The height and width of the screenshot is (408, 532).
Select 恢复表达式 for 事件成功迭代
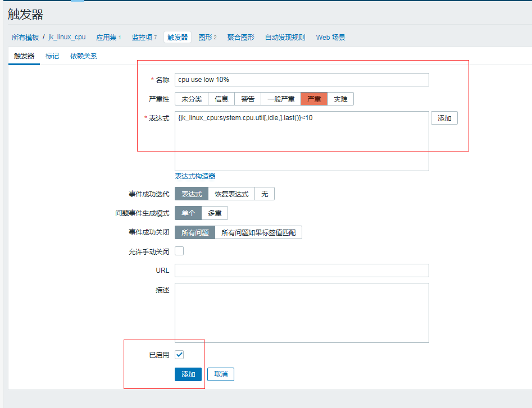tap(231, 194)
